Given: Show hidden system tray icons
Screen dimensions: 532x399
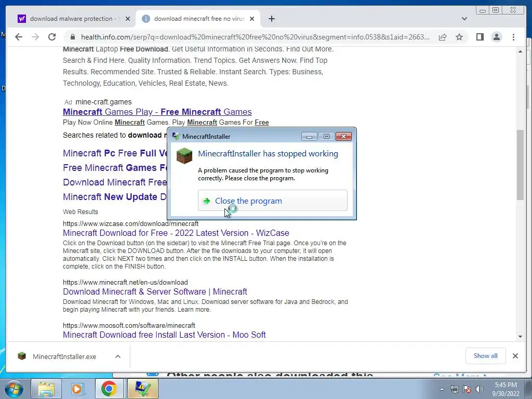Looking at the screenshot, I should [442, 389].
